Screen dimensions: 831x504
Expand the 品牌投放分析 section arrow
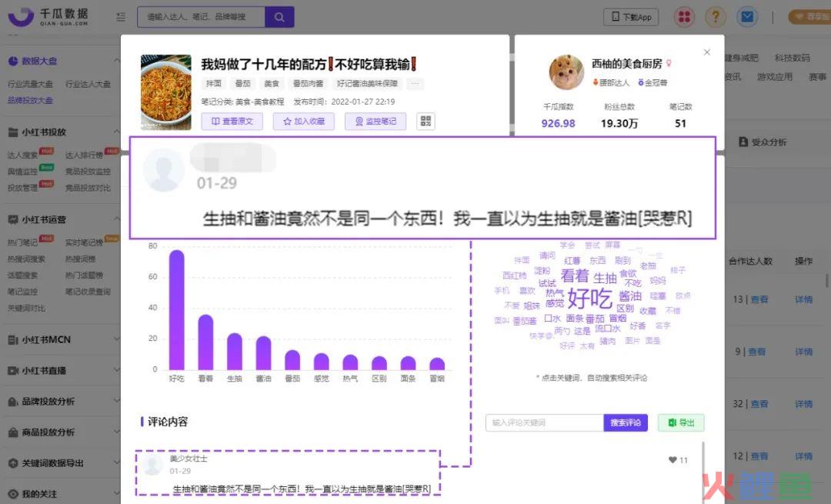point(117,401)
